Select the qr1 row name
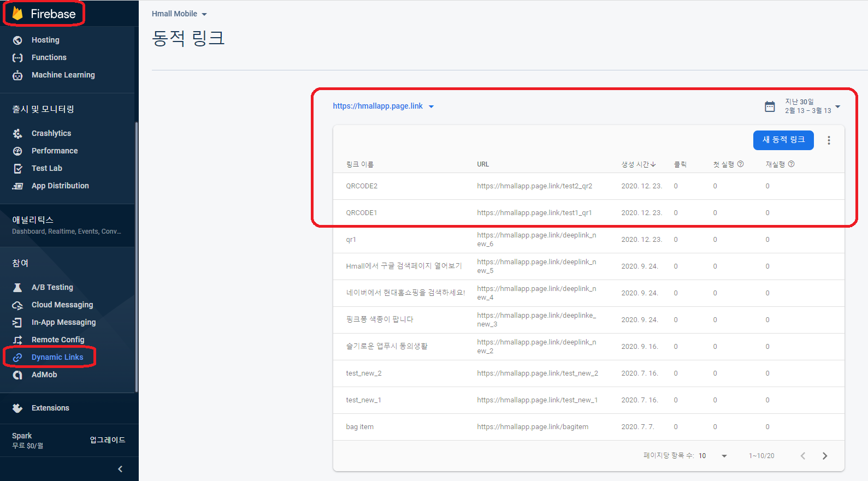 [x=351, y=240]
